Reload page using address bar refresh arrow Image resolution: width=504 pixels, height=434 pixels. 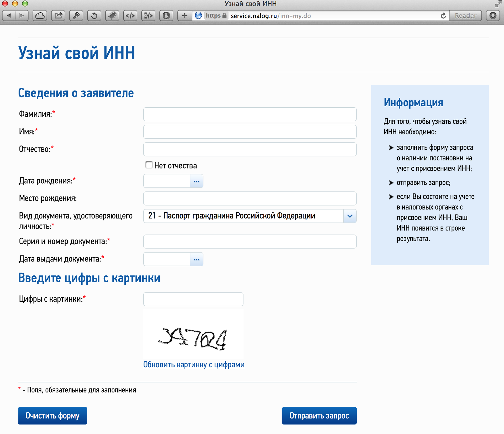443,16
